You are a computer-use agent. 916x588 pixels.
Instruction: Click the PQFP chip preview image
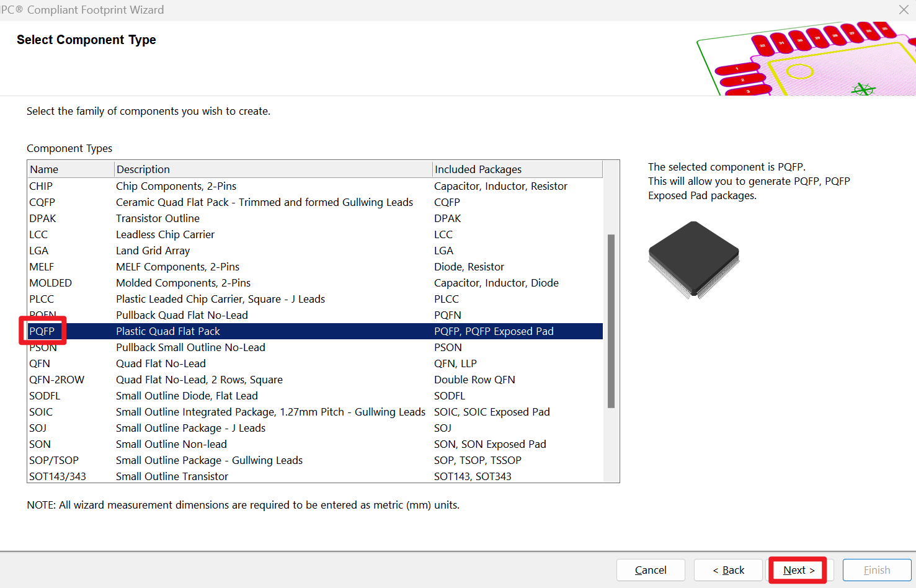click(x=694, y=260)
